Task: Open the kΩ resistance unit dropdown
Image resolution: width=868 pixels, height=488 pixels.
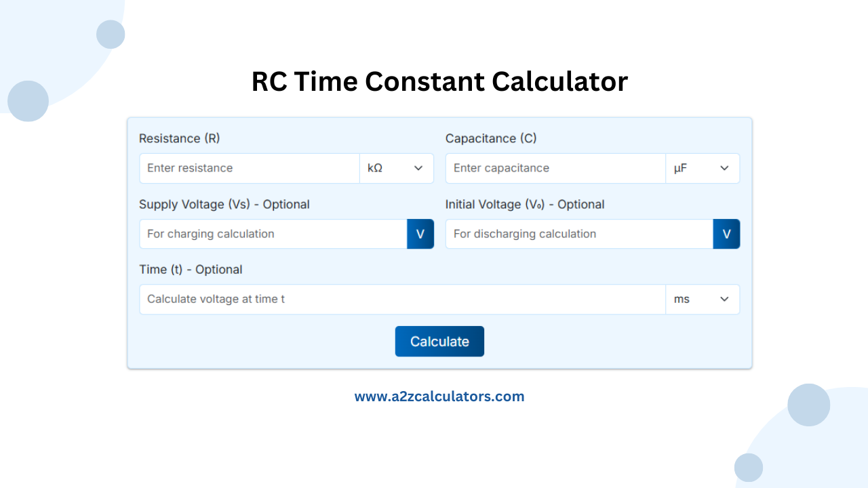Action: [396, 168]
